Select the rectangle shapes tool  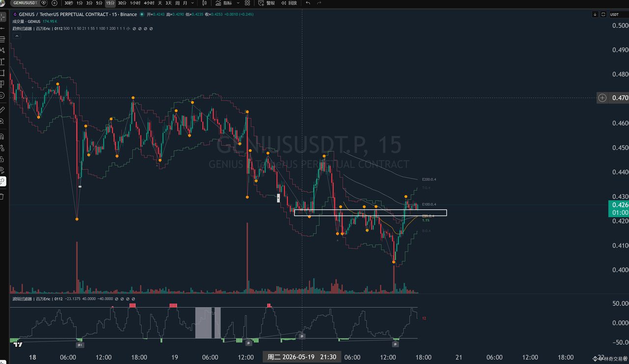point(2,73)
